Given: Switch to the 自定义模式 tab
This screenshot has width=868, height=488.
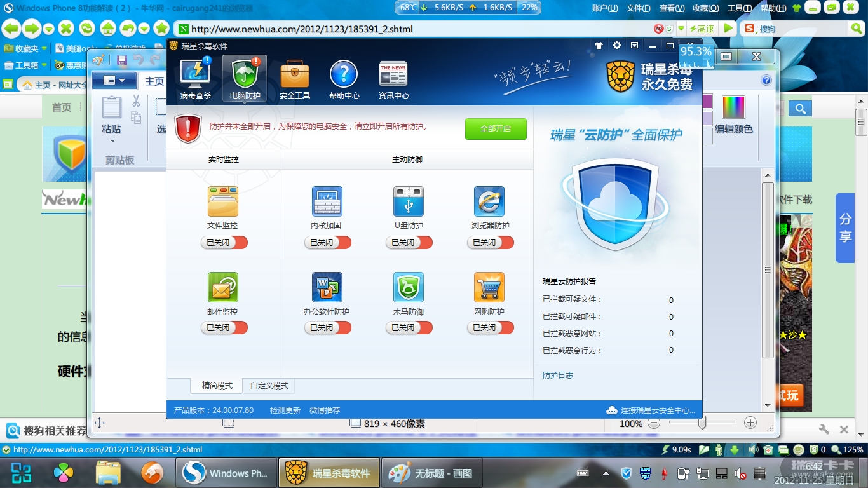Looking at the screenshot, I should tap(269, 386).
